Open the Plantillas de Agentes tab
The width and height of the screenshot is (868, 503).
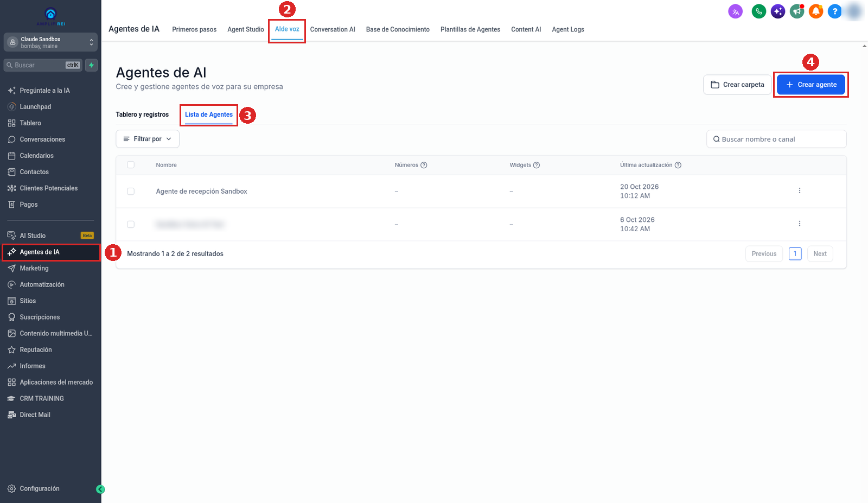470,29
